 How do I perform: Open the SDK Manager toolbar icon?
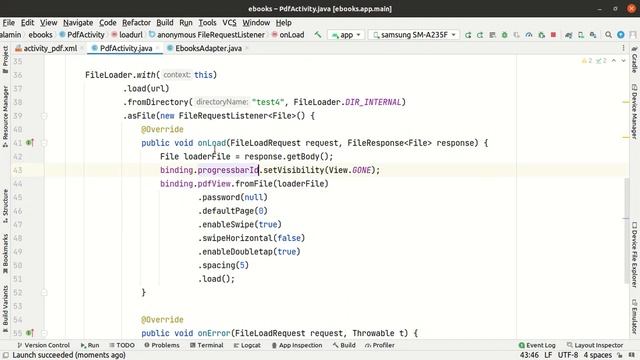(x=593, y=35)
